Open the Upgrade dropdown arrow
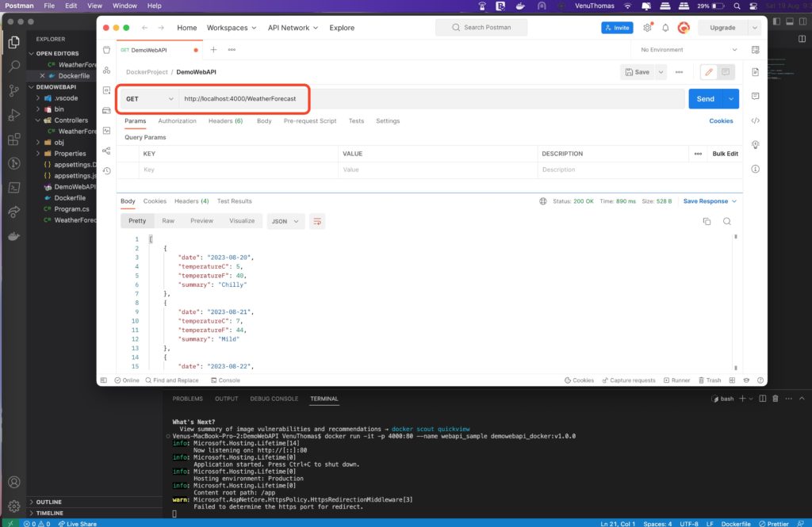This screenshot has width=812, height=527. coord(755,28)
